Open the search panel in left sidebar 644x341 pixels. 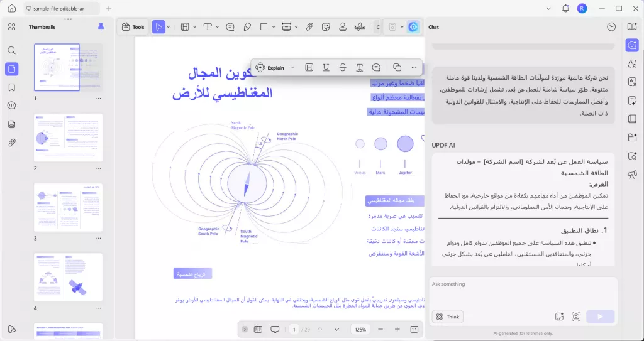pos(11,50)
